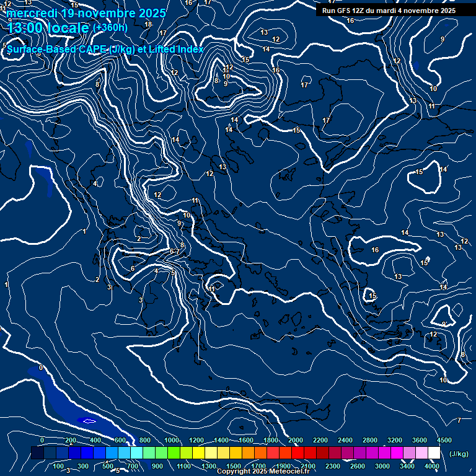The width and height of the screenshot is (476, 476).
Task: Click the '1400' legend value
Action: [221, 440]
